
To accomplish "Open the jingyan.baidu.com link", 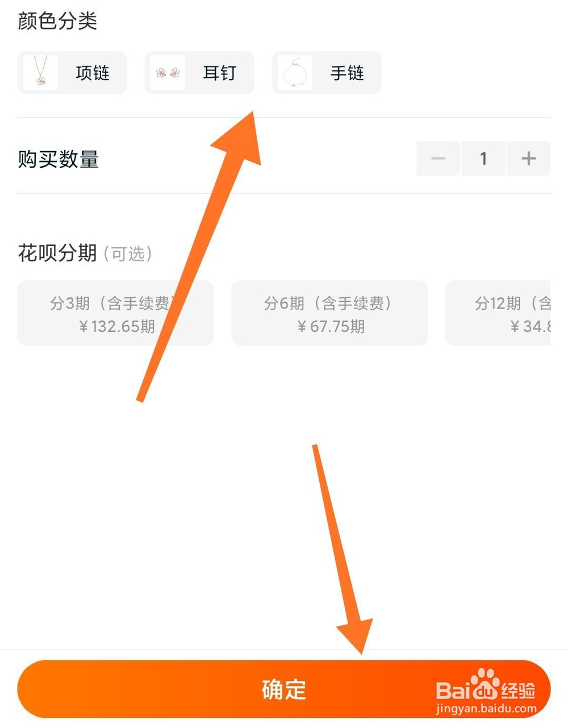I will 486,709.
